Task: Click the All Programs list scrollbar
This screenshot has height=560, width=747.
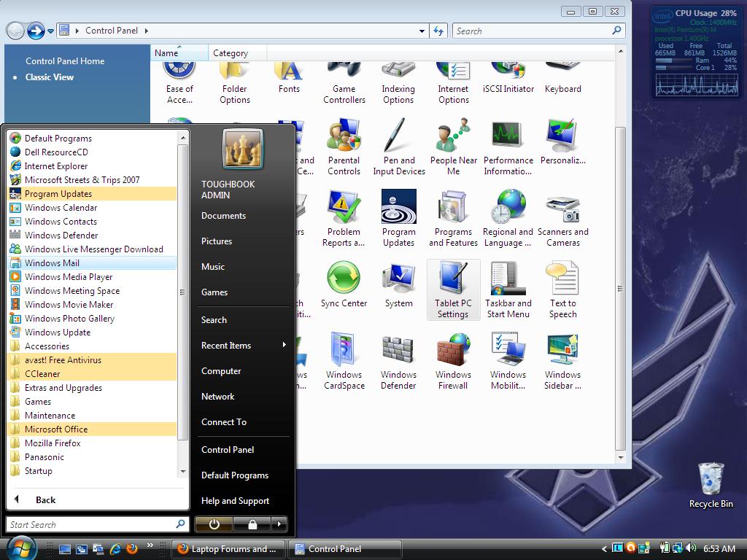Action: pos(183,292)
